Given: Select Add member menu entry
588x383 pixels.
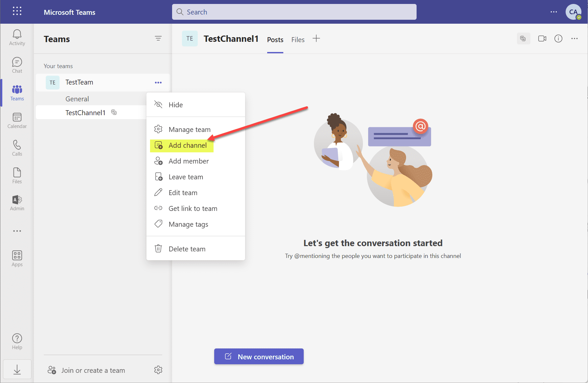Looking at the screenshot, I should [196, 161].
